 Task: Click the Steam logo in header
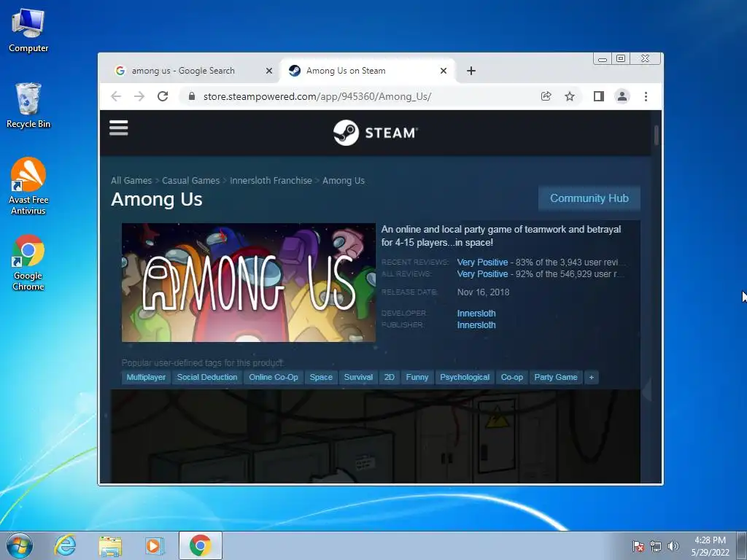(x=376, y=133)
